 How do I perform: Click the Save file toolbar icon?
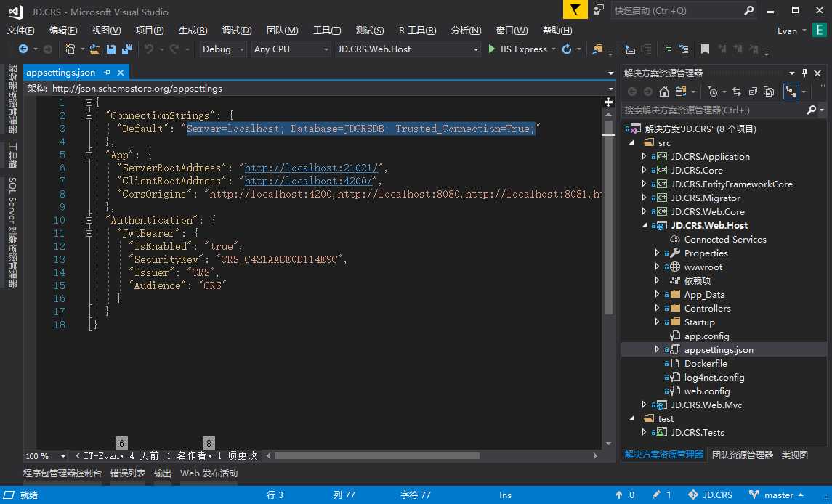[x=111, y=49]
